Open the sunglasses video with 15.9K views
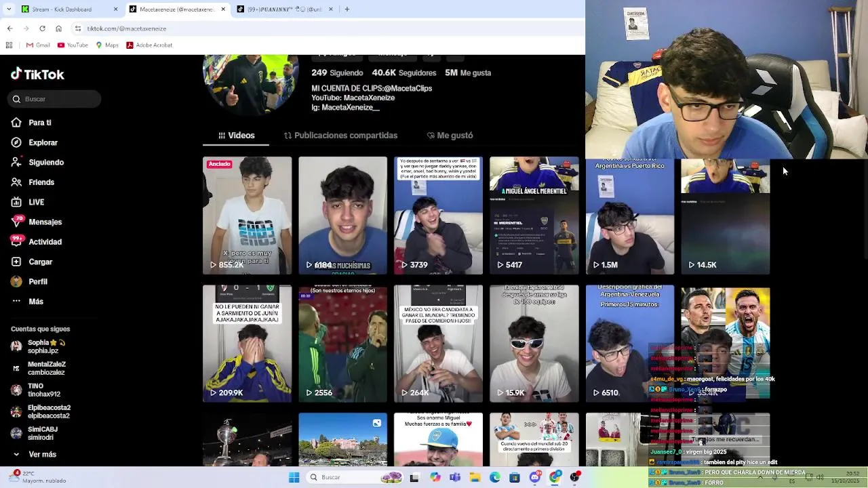This screenshot has width=868, height=488. 534,344
